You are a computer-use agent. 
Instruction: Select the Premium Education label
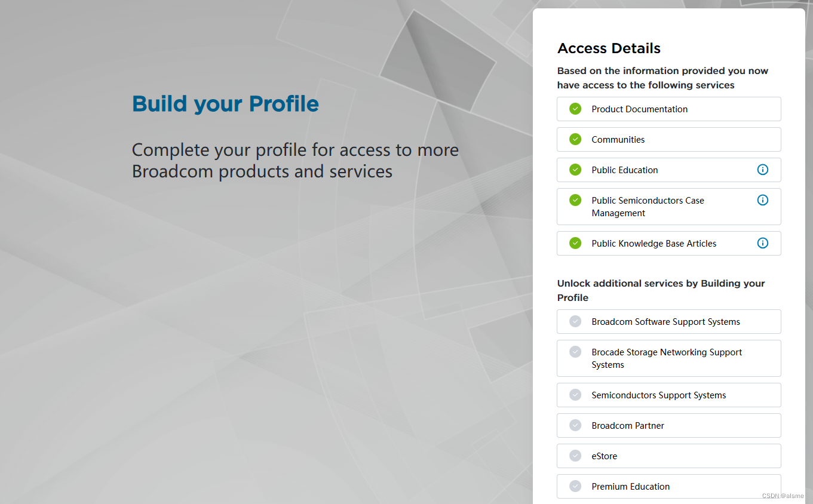pyautogui.click(x=631, y=487)
